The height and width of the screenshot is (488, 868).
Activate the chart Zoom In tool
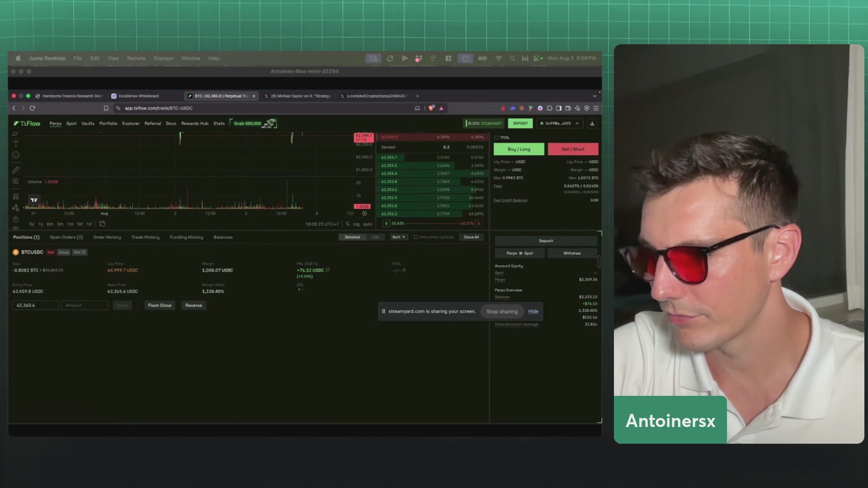pyautogui.click(x=16, y=181)
